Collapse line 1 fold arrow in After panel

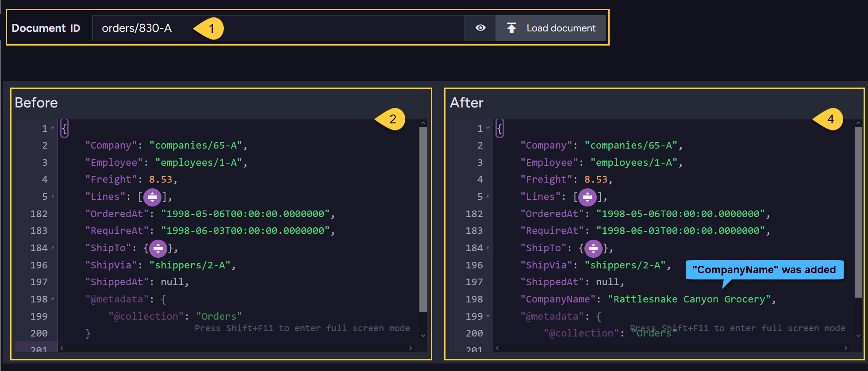click(x=488, y=128)
